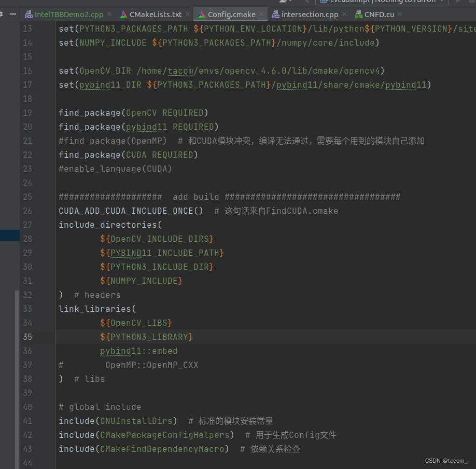This screenshot has width=476, height=469.
Task: Click the '# global include' comment
Action: tap(100, 407)
